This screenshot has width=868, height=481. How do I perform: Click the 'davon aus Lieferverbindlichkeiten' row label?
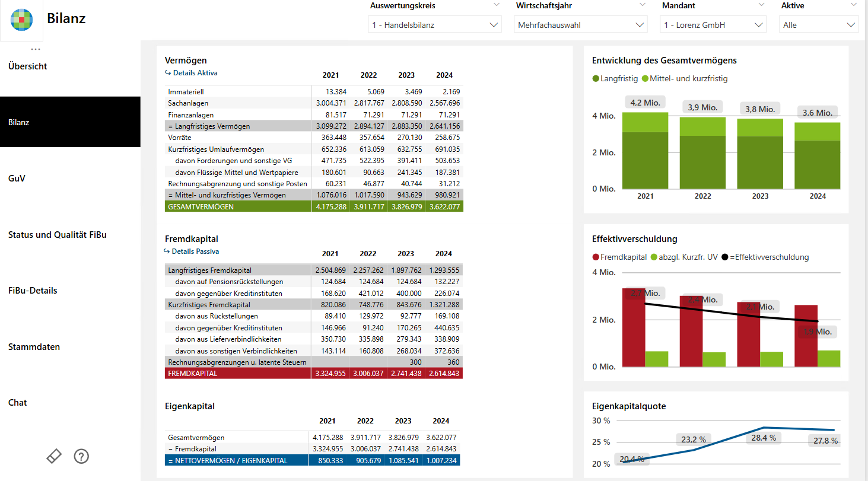pos(230,339)
